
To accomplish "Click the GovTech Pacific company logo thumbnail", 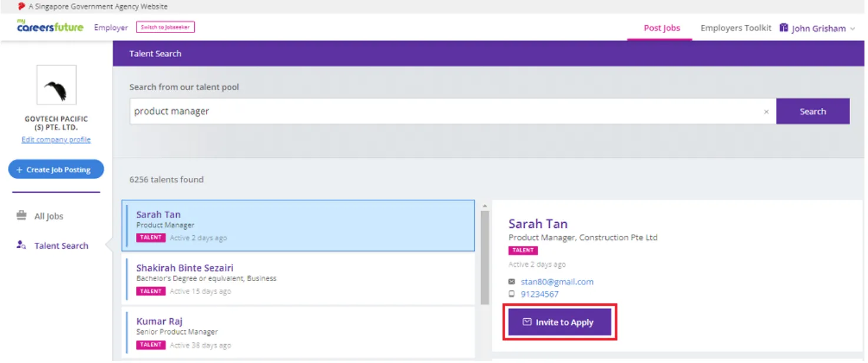I will pyautogui.click(x=57, y=85).
